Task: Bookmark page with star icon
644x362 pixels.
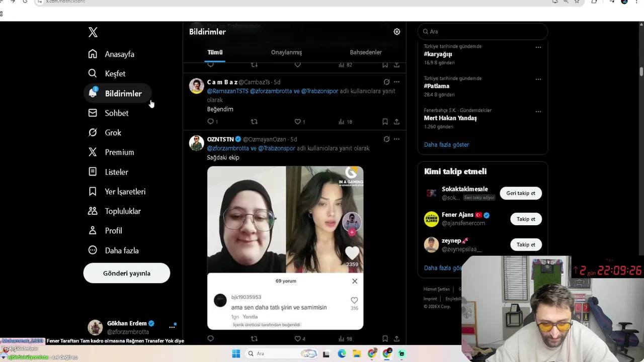Action: coord(577,2)
